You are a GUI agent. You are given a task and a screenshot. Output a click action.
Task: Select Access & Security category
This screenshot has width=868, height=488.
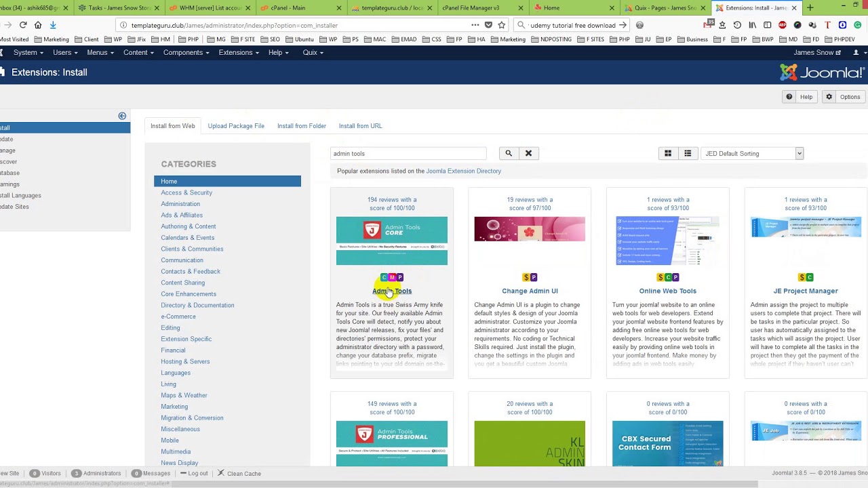point(186,192)
